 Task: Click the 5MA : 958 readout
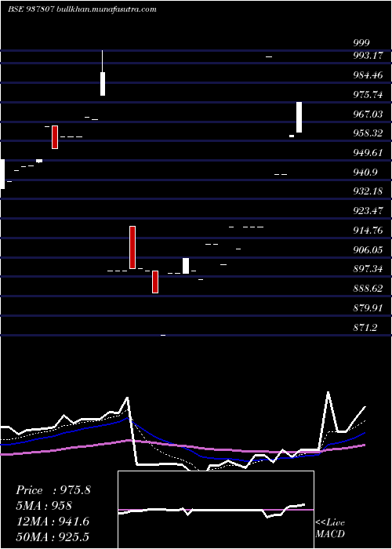(44, 506)
